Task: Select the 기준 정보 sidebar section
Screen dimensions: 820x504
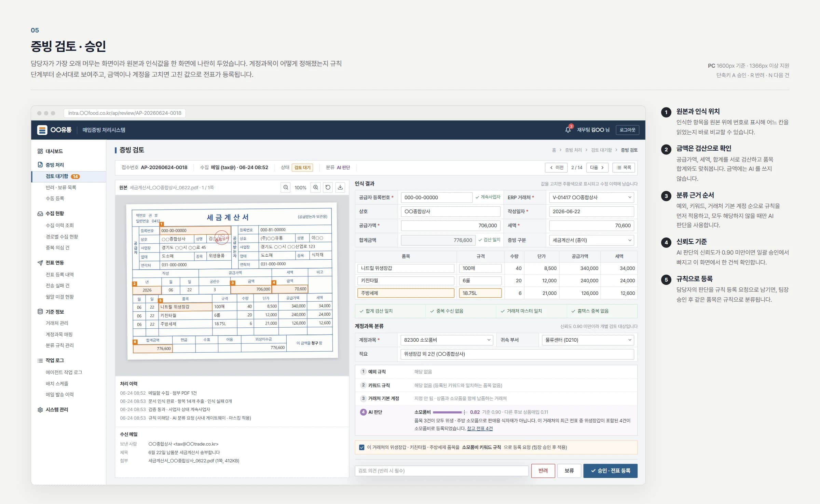Action: click(55, 312)
